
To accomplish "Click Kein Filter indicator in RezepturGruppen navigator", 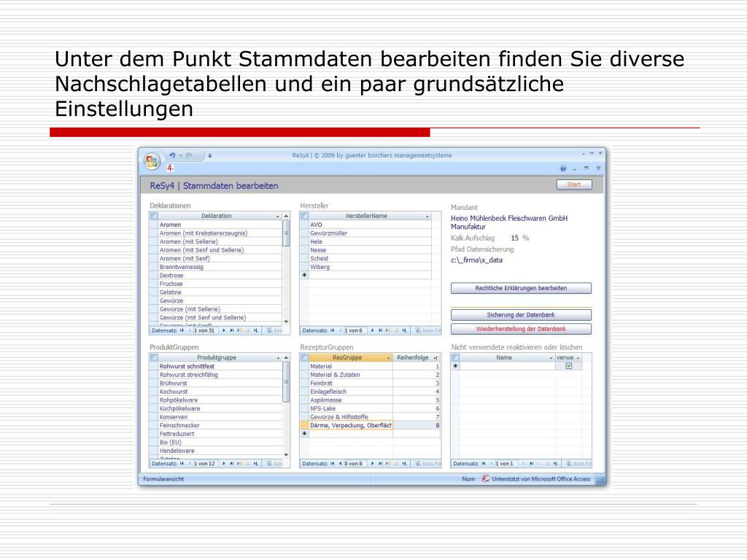I will coord(427,463).
